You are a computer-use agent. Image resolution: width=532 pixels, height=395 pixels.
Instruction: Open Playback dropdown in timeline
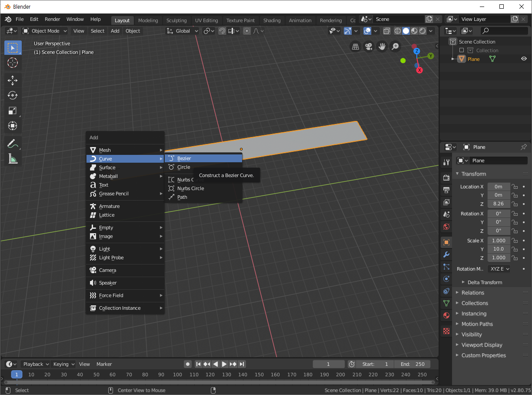point(36,364)
